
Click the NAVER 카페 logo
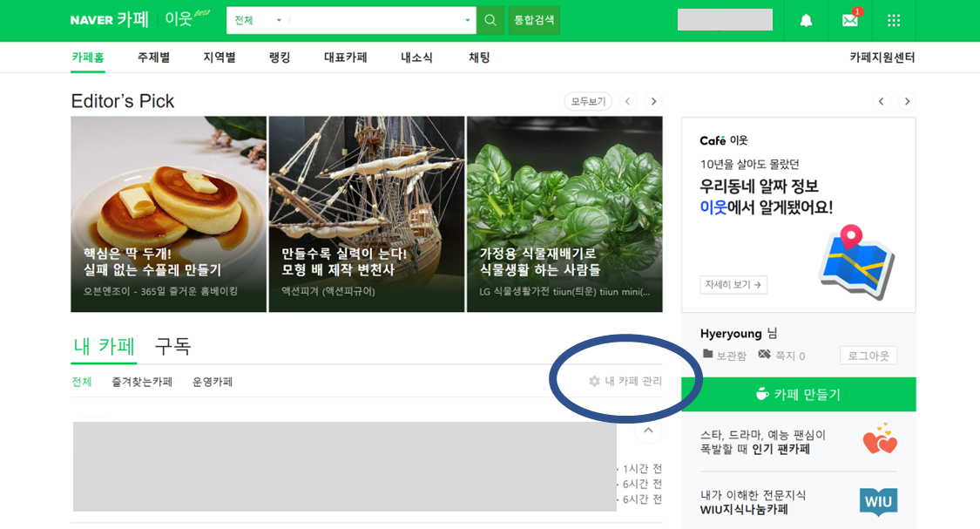pos(110,20)
